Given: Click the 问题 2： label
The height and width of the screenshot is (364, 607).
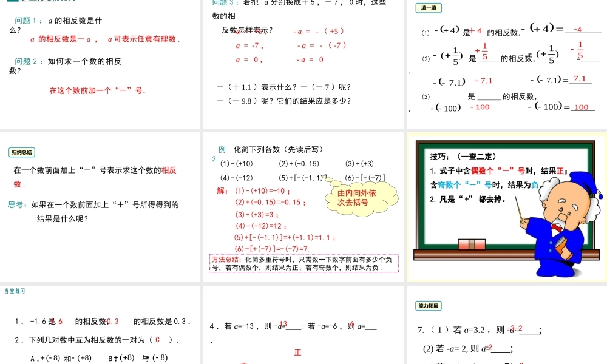Looking at the screenshot, I should [29, 61].
